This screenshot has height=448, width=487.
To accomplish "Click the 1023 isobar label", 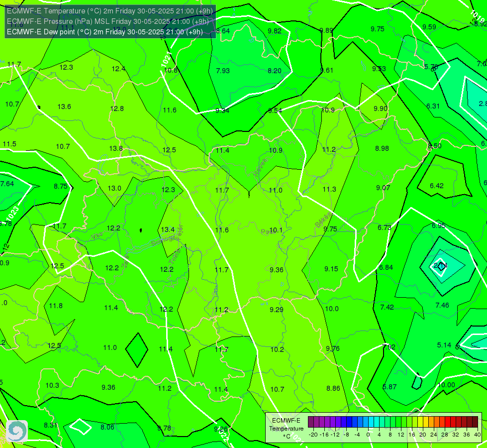I will click(x=12, y=214).
